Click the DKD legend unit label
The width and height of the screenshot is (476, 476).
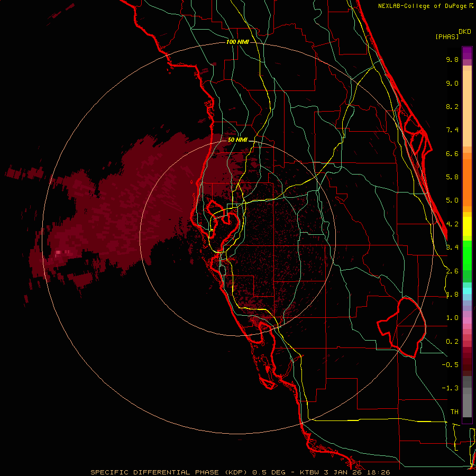(x=465, y=32)
